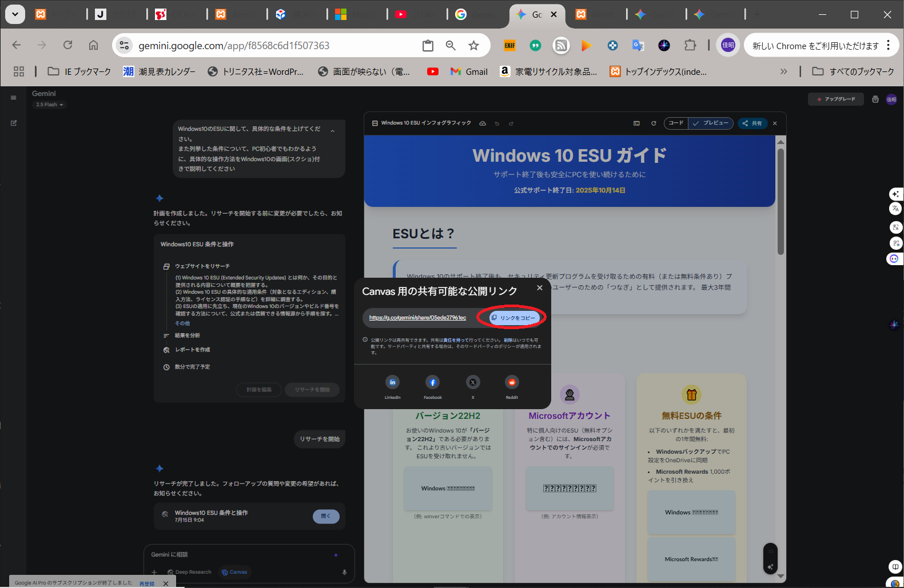The width and height of the screenshot is (904, 588).
Task: Click the canvas 共有 share button
Action: point(752,123)
